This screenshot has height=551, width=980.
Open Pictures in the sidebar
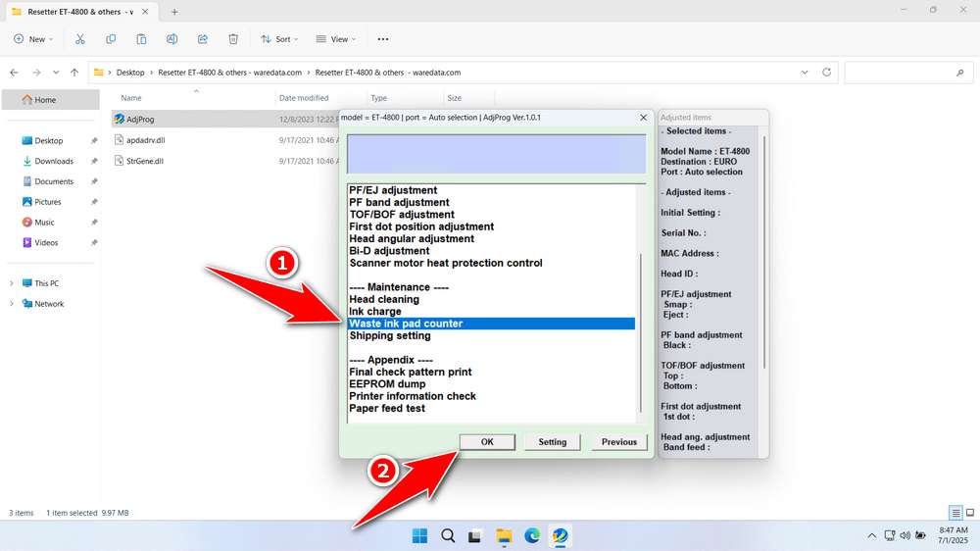tap(47, 201)
